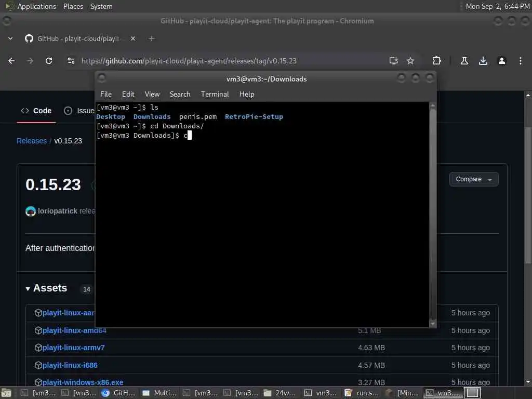Open loriopatrick user profile link

pyautogui.click(x=58, y=211)
